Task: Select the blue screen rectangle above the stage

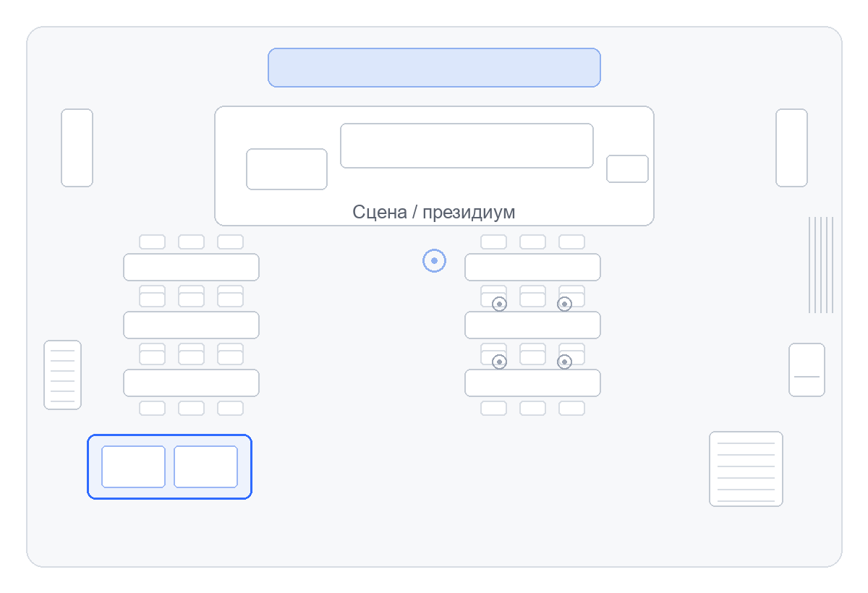Action: pos(434,67)
